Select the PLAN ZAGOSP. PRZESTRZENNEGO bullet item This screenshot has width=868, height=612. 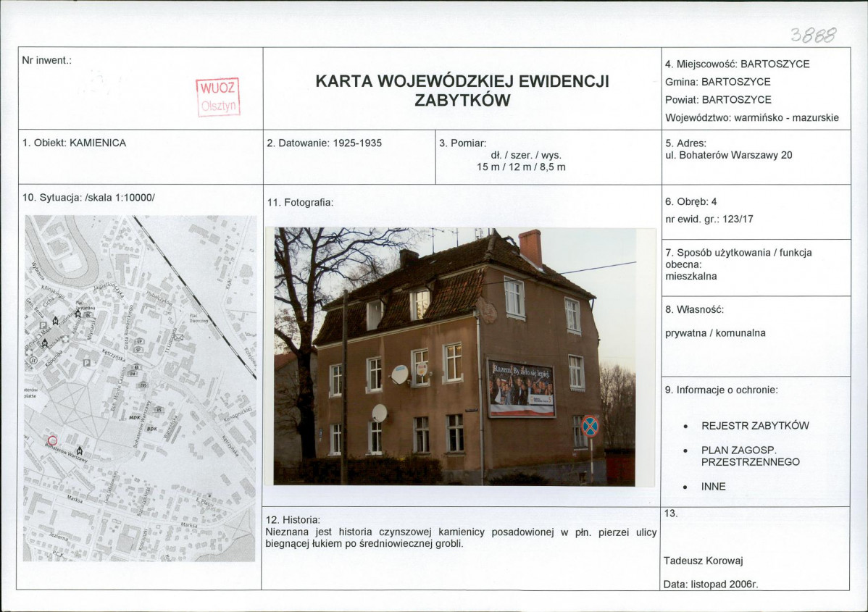pyautogui.click(x=750, y=456)
